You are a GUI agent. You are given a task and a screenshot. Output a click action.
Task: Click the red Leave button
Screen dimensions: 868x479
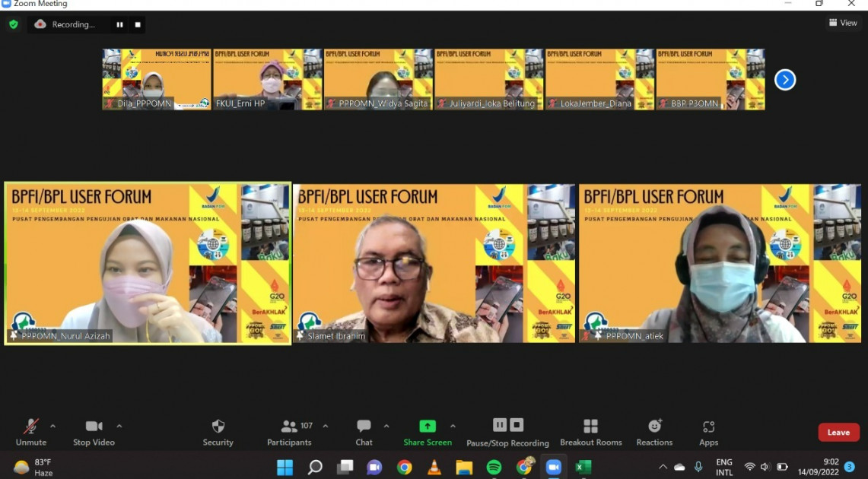tap(838, 432)
